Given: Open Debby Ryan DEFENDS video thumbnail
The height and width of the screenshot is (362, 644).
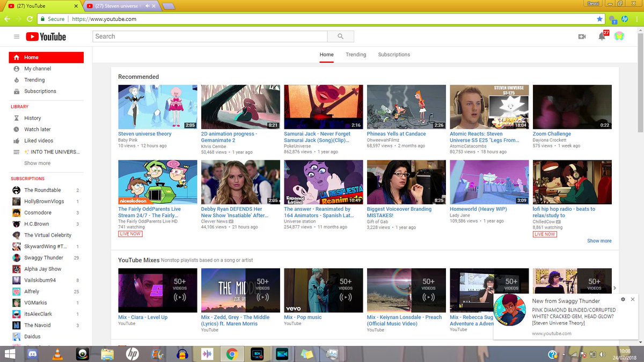Looking at the screenshot, I should [240, 182].
